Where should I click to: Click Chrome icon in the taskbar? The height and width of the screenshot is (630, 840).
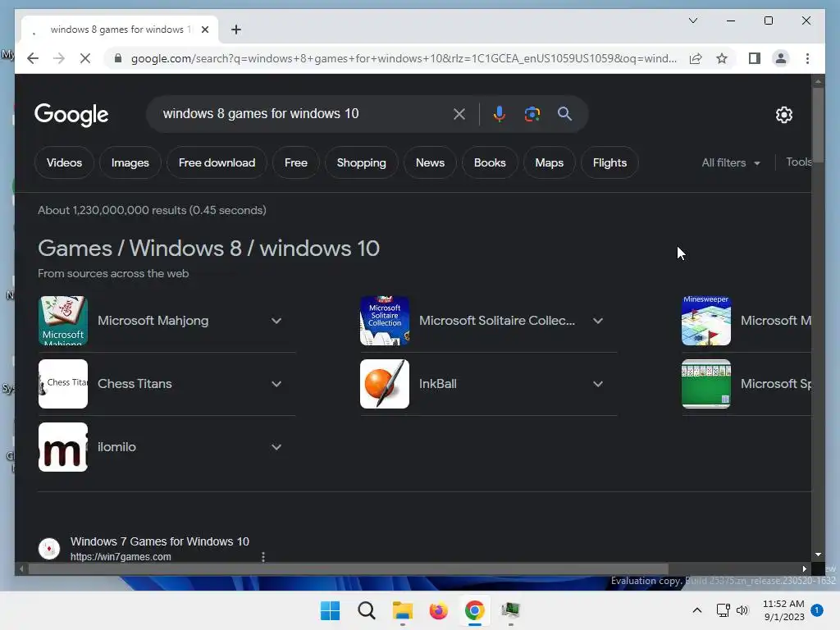[x=475, y=610]
